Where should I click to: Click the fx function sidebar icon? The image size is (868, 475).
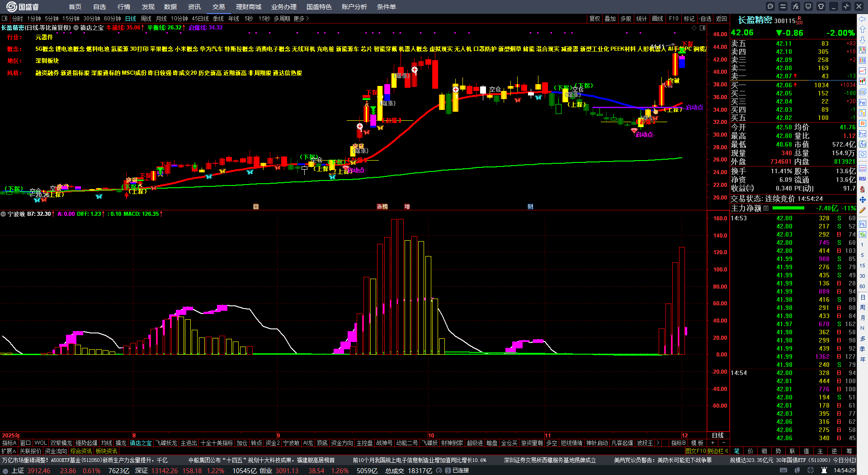tap(863, 144)
